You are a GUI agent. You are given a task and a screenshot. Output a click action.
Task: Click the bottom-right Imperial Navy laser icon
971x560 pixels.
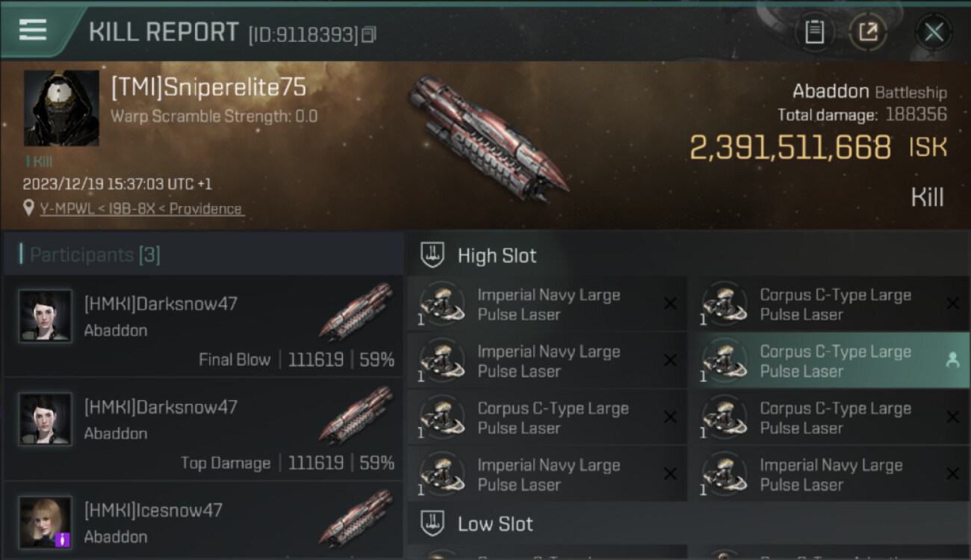click(722, 474)
